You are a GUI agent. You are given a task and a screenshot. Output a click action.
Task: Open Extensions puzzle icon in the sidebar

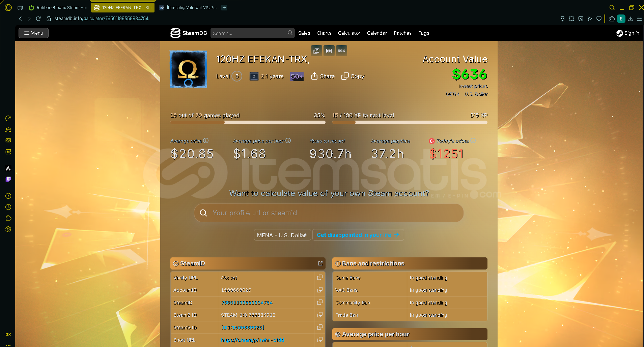coord(8,218)
